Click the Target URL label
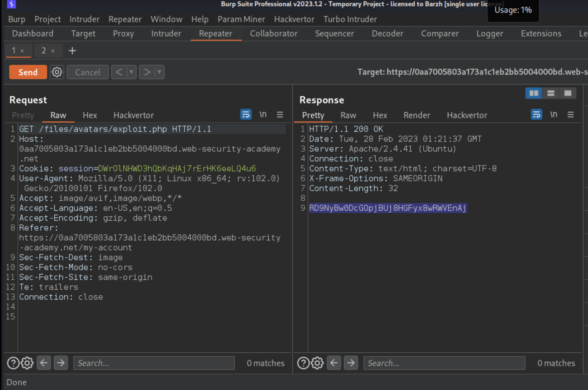This screenshot has width=588, height=390. coord(472,72)
